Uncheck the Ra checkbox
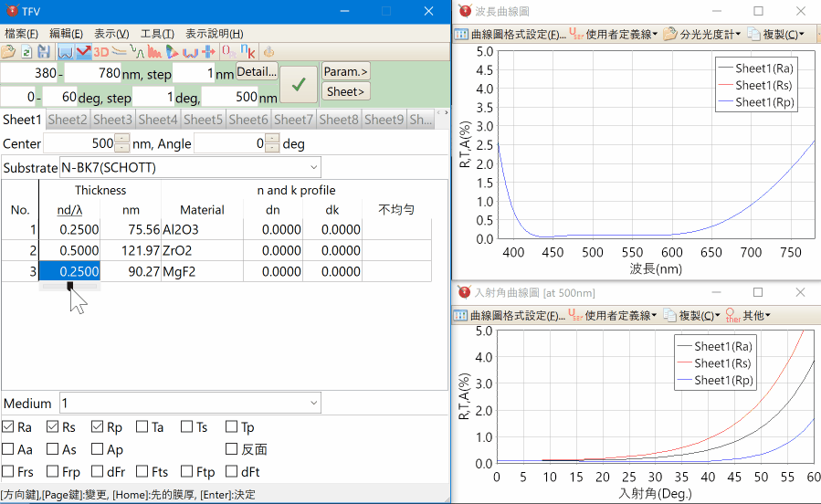 click(x=8, y=426)
